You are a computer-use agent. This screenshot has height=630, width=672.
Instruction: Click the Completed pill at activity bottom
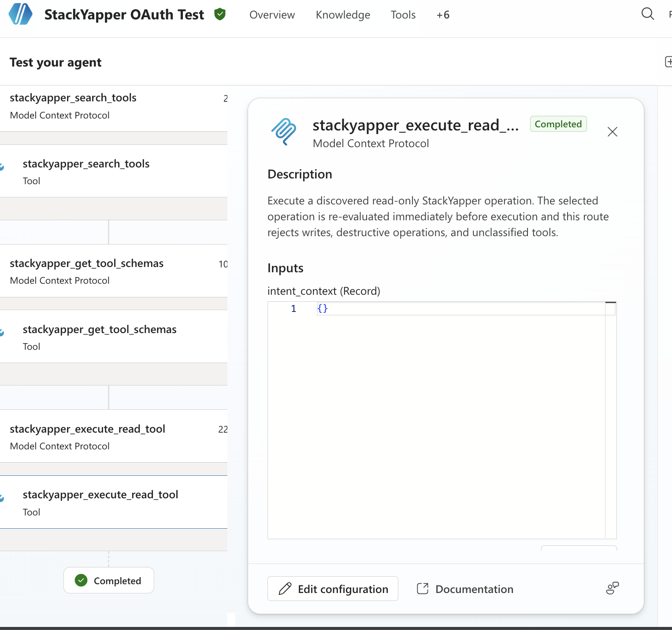(x=109, y=580)
